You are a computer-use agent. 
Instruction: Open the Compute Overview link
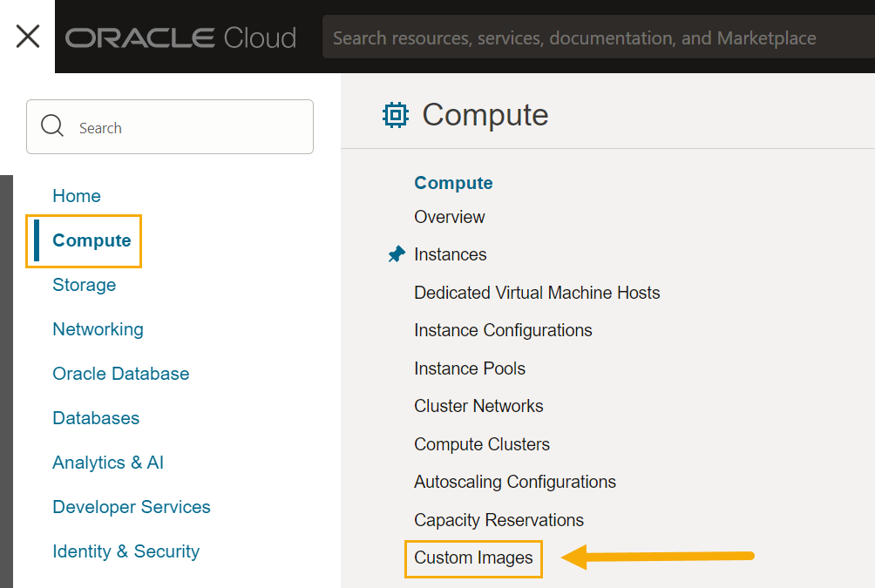(x=450, y=217)
